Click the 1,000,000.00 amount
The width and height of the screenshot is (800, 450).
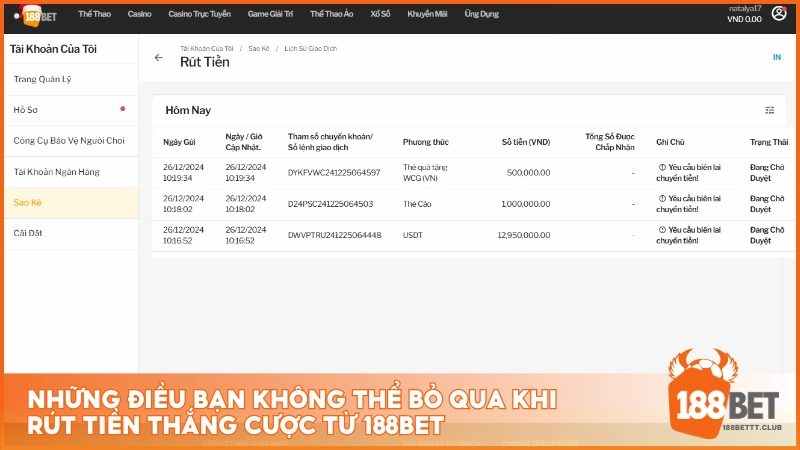pyautogui.click(x=526, y=204)
